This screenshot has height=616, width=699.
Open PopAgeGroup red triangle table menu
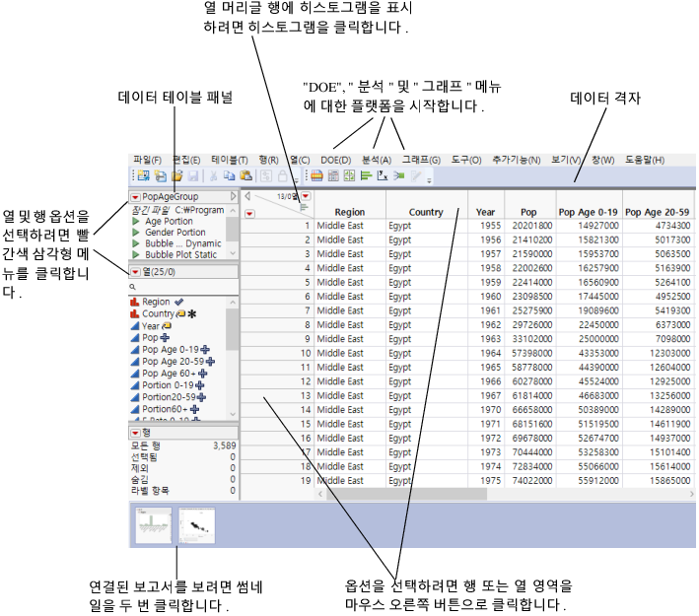[135, 197]
